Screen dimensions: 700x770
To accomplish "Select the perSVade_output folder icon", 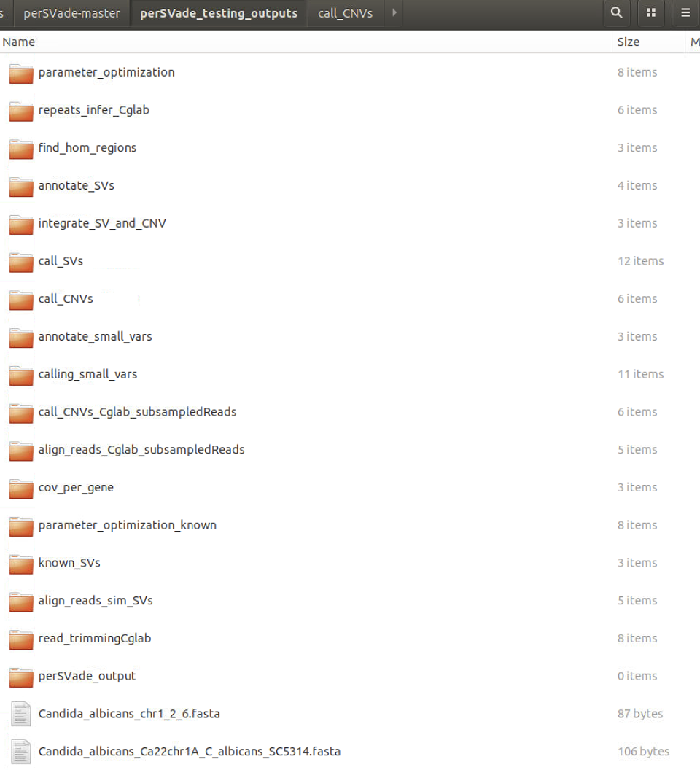I will click(x=21, y=677).
